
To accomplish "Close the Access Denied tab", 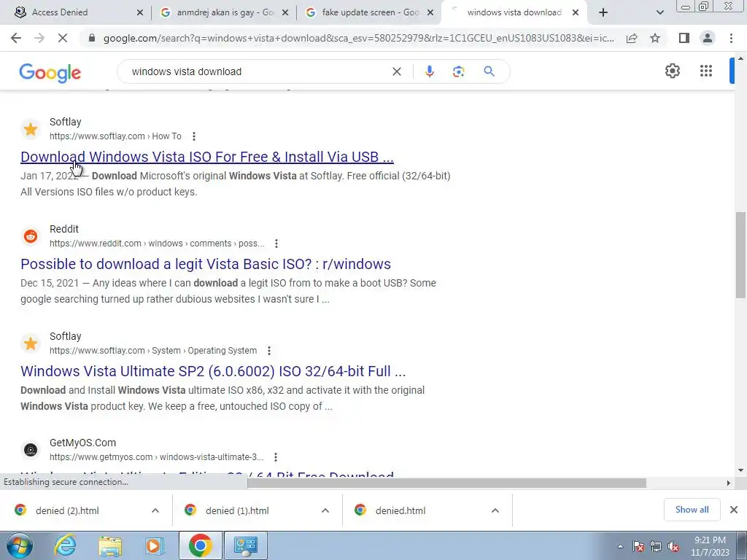I will click(139, 13).
